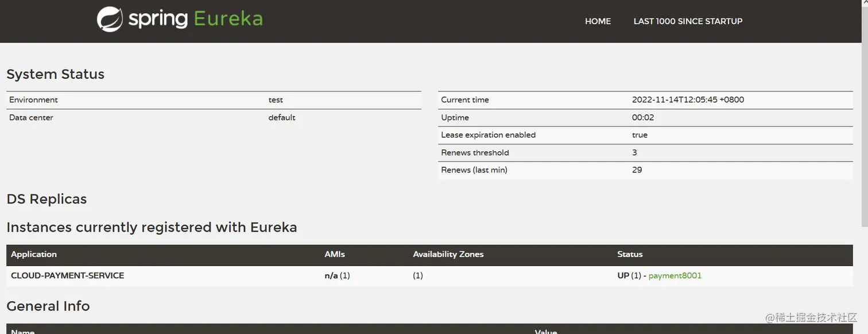Click the Status column header
Screen dimensions: 868x334
(x=630, y=254)
